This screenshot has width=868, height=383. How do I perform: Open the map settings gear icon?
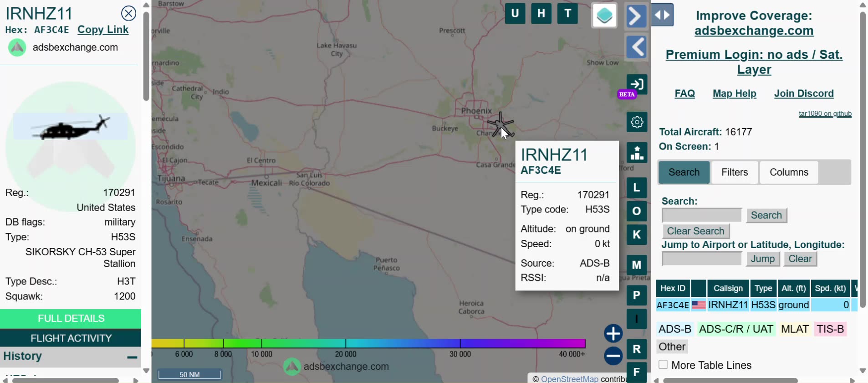pyautogui.click(x=637, y=122)
